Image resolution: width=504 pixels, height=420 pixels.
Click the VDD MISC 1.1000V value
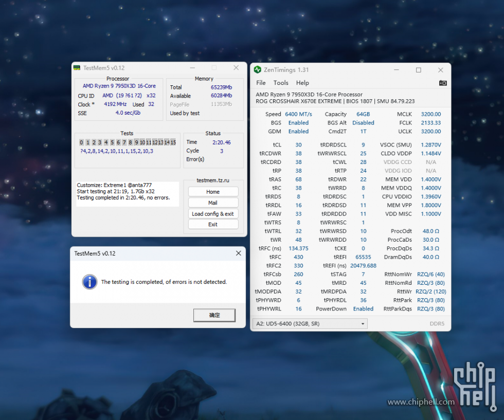tap(431, 214)
